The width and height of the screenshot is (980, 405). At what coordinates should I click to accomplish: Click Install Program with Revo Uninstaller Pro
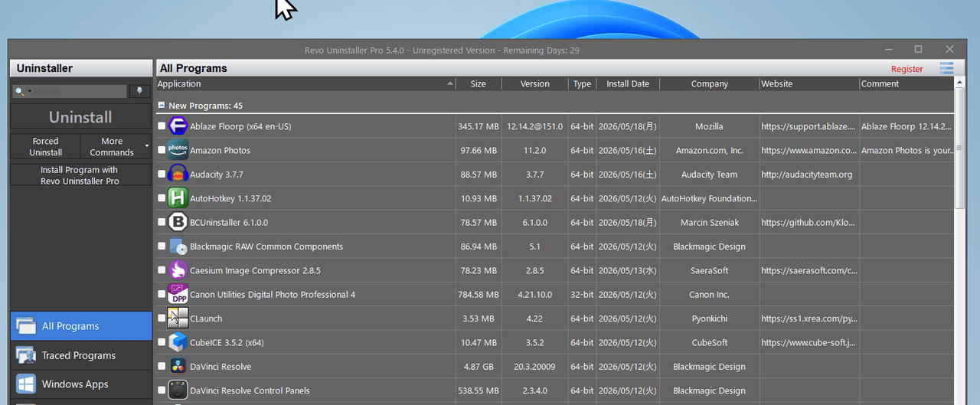coord(81,175)
